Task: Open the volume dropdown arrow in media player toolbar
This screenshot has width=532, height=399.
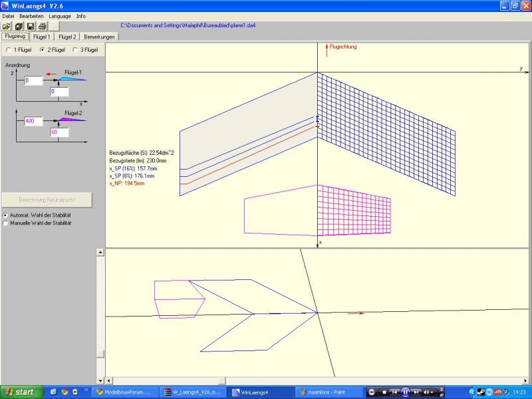Action: coord(432,392)
